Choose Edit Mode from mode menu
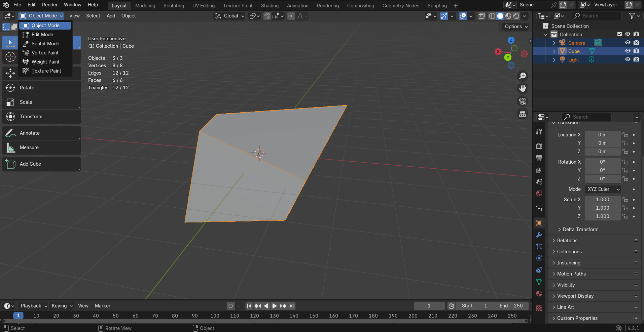 45,35
